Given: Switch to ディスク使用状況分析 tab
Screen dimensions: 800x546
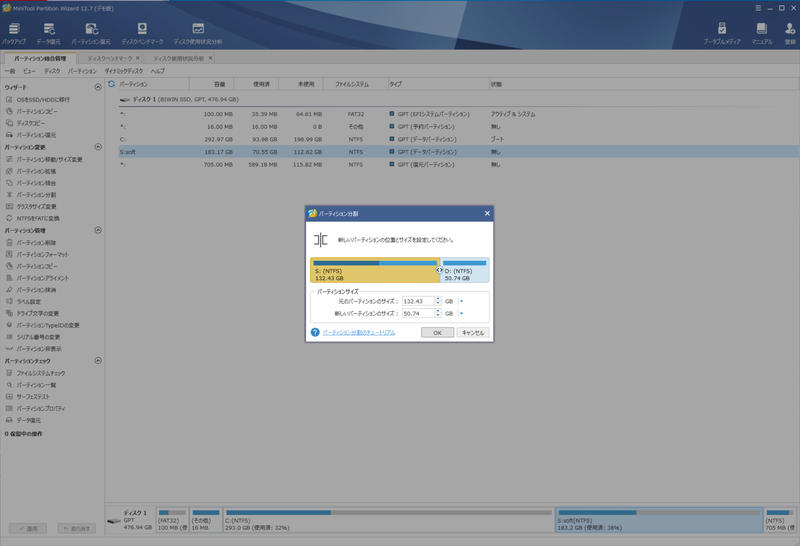Looking at the screenshot, I should tap(178, 58).
